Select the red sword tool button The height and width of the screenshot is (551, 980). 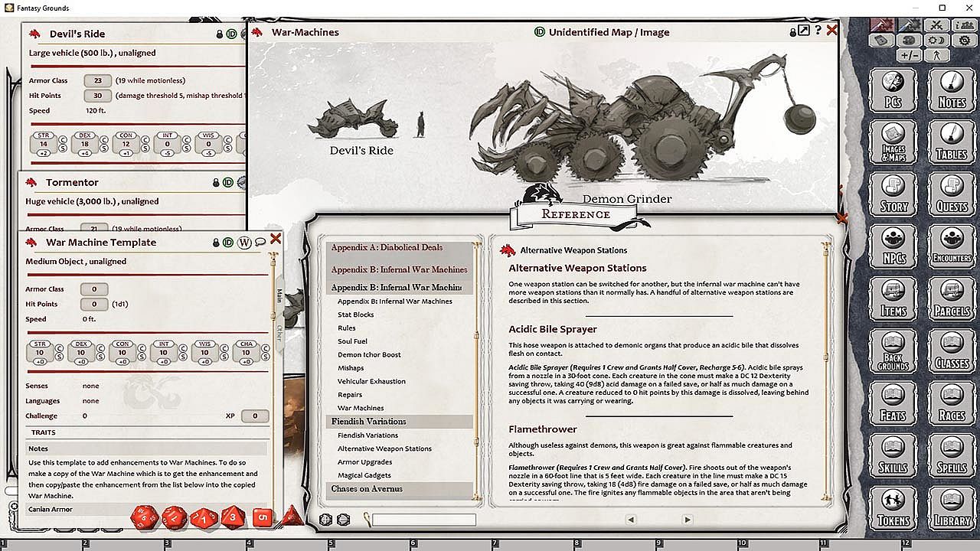882,25
